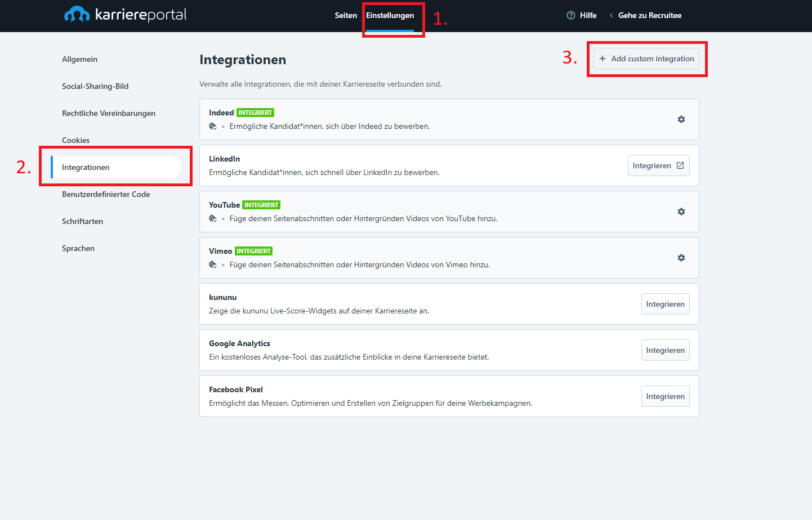Open YouTube integration settings gear

[681, 212]
